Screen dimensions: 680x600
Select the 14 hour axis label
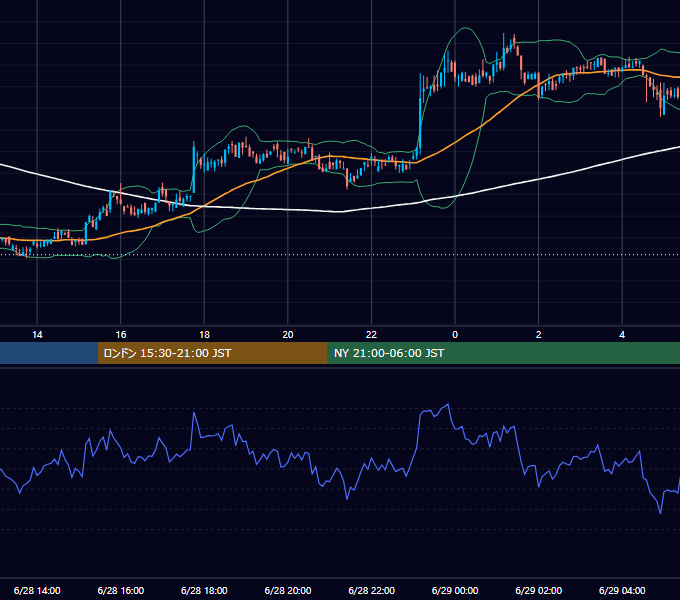(x=37, y=335)
